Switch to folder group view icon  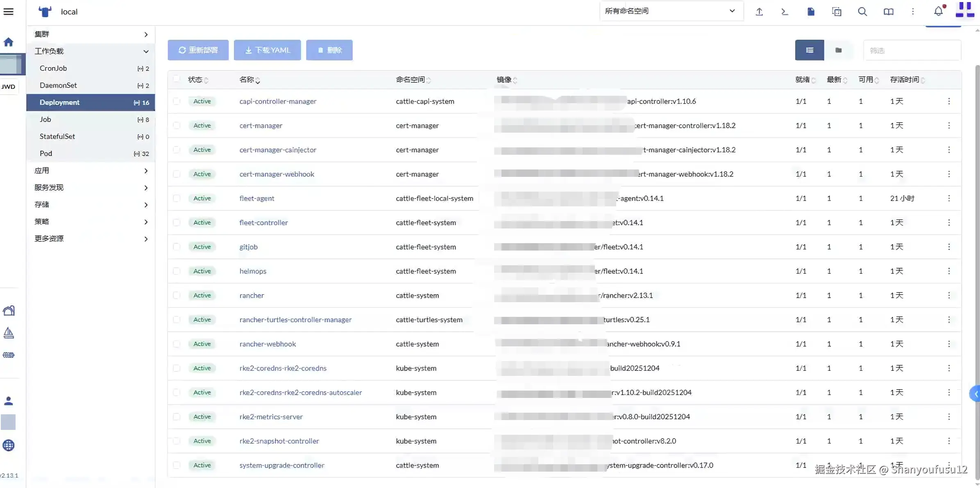pyautogui.click(x=838, y=50)
